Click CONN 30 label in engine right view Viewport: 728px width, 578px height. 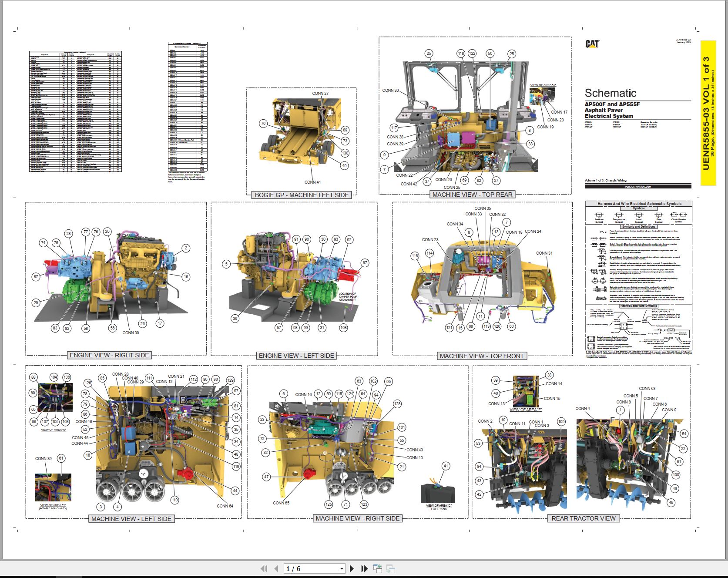click(x=131, y=333)
